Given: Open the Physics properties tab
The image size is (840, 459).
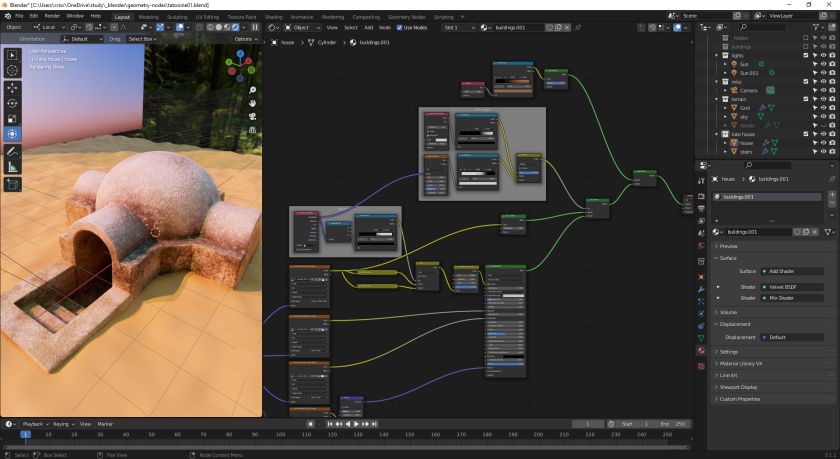Looking at the screenshot, I should tap(701, 313).
